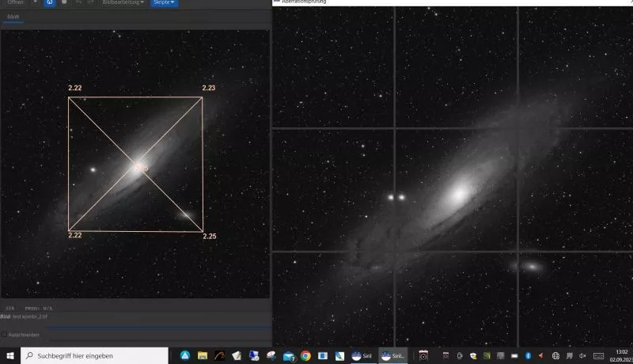
Task: Click the 2.25 tilt value label
Action: point(209,237)
